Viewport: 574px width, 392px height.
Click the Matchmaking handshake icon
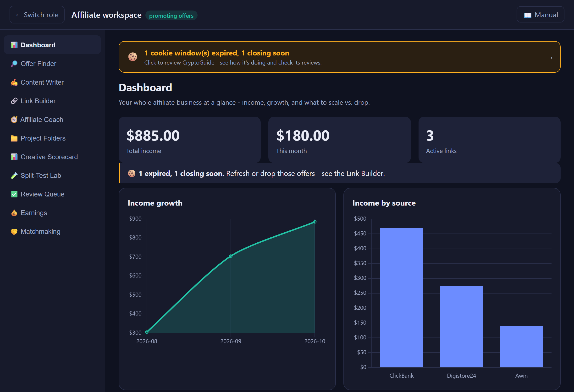coord(14,232)
